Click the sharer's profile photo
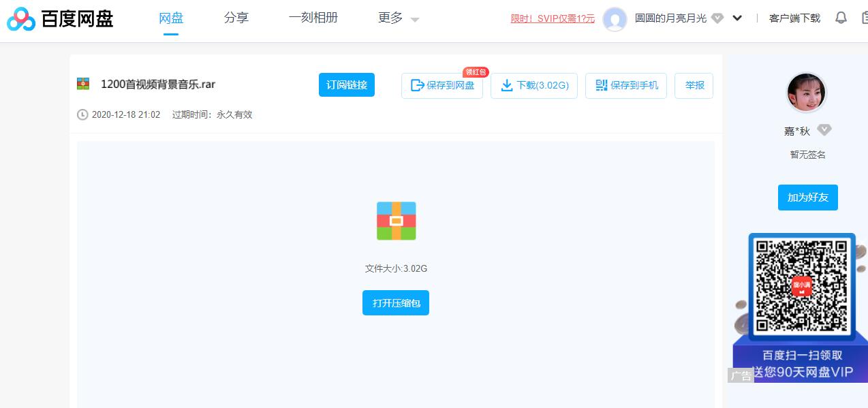The image size is (868, 408). pyautogui.click(x=806, y=93)
